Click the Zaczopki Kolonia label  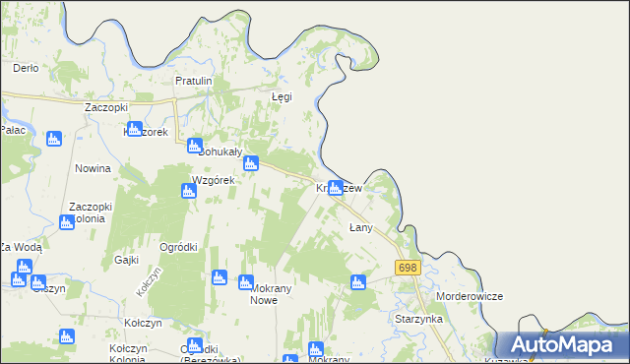click(90, 212)
